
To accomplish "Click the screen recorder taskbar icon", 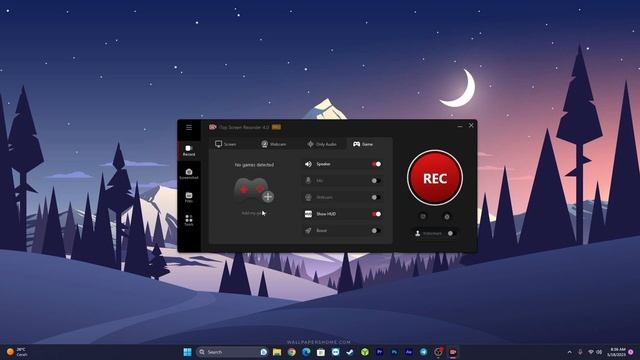I will click(x=453, y=352).
